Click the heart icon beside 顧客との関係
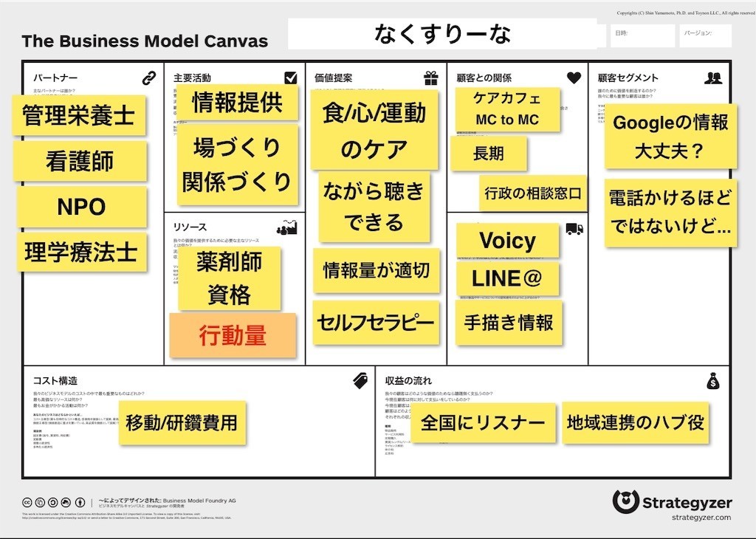Screen dimensions: 756x539 pyautogui.click(x=574, y=78)
